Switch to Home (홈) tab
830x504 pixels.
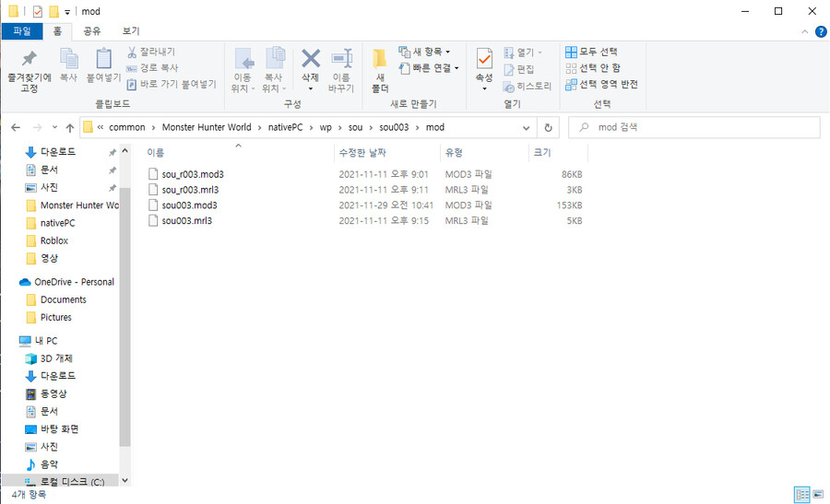coord(57,31)
